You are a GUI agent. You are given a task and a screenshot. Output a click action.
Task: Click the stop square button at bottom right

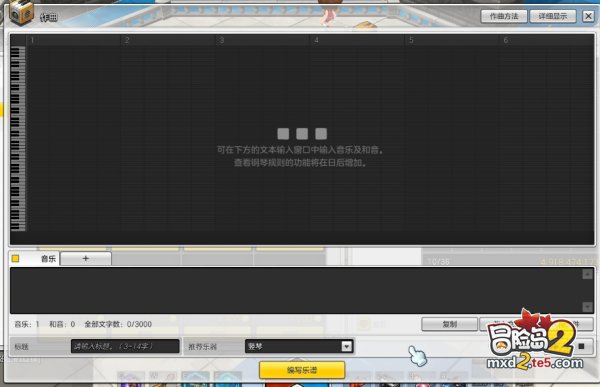coord(581,346)
